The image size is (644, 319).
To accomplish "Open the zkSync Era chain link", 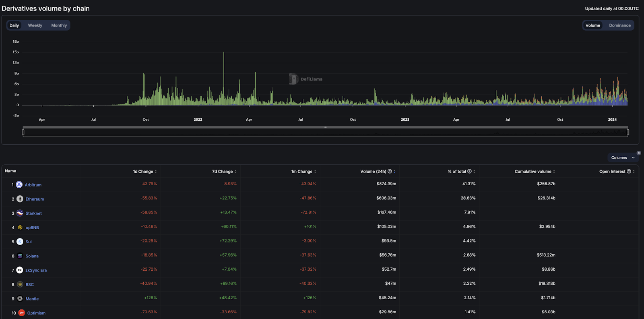I will click(36, 270).
